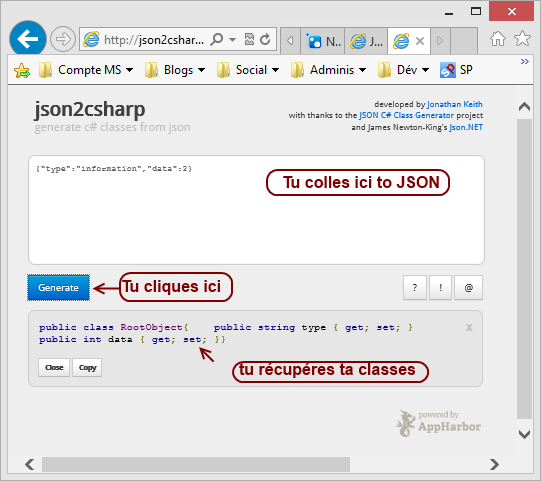Open Favorites with the star icon
This screenshot has height=481, width=541.
pyautogui.click(x=522, y=38)
